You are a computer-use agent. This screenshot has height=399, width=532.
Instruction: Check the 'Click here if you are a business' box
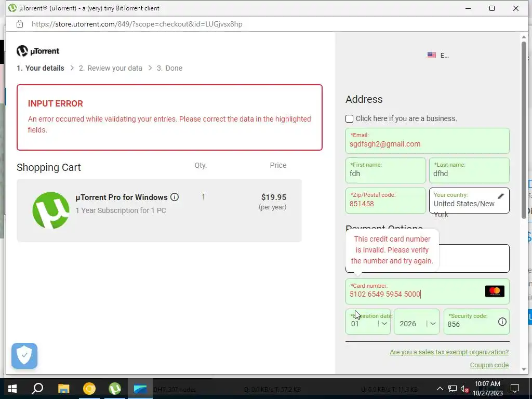point(349,118)
